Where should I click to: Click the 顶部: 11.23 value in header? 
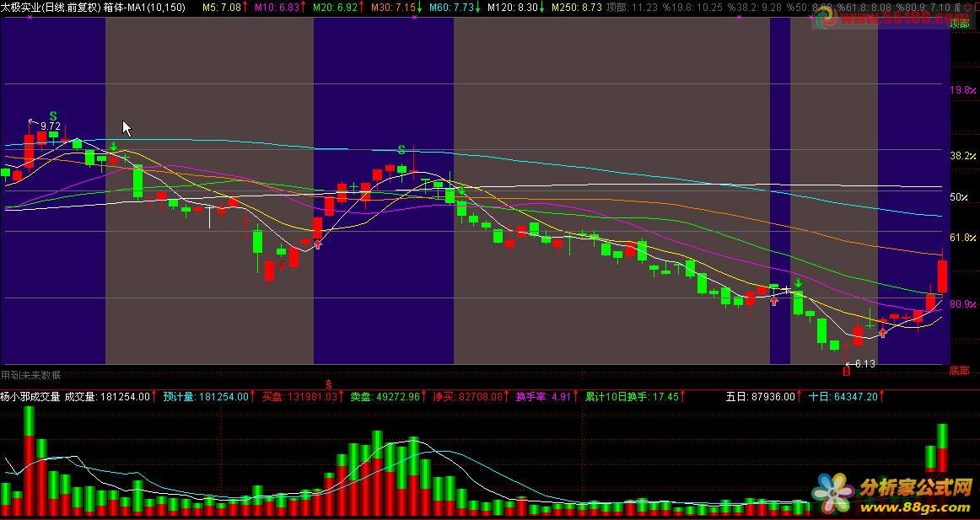coord(633,7)
